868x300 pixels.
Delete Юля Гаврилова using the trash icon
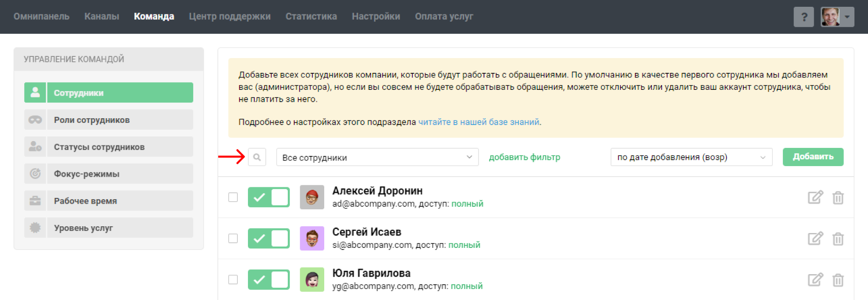[x=838, y=280]
